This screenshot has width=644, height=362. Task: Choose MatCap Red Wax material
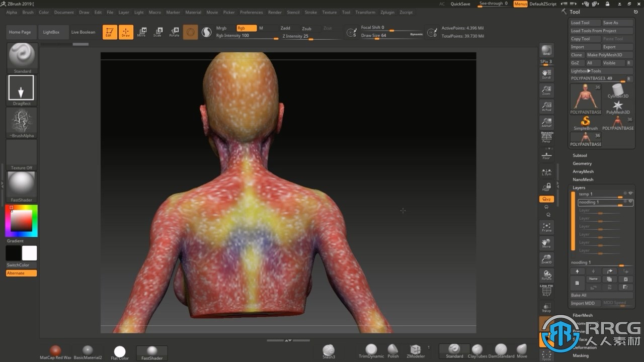click(55, 352)
